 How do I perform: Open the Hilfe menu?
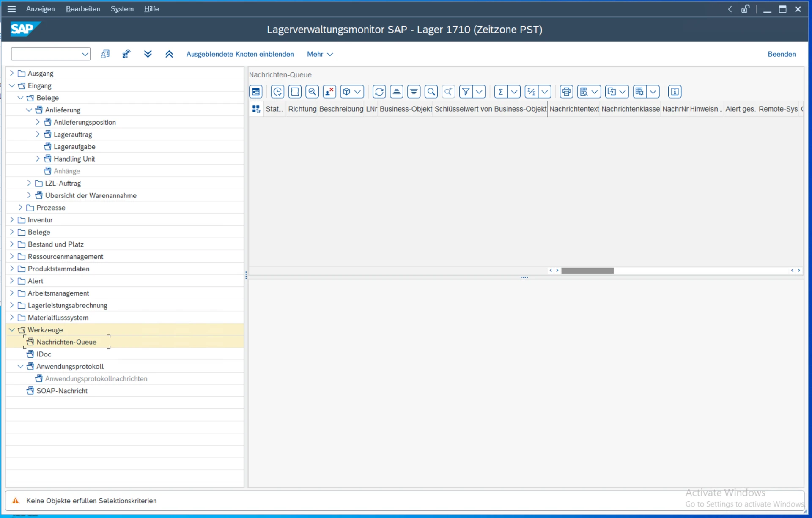tap(151, 9)
